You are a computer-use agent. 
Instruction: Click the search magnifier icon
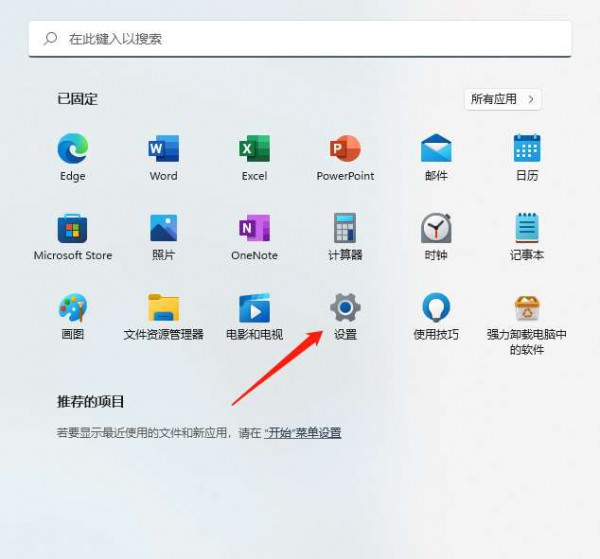pos(50,38)
